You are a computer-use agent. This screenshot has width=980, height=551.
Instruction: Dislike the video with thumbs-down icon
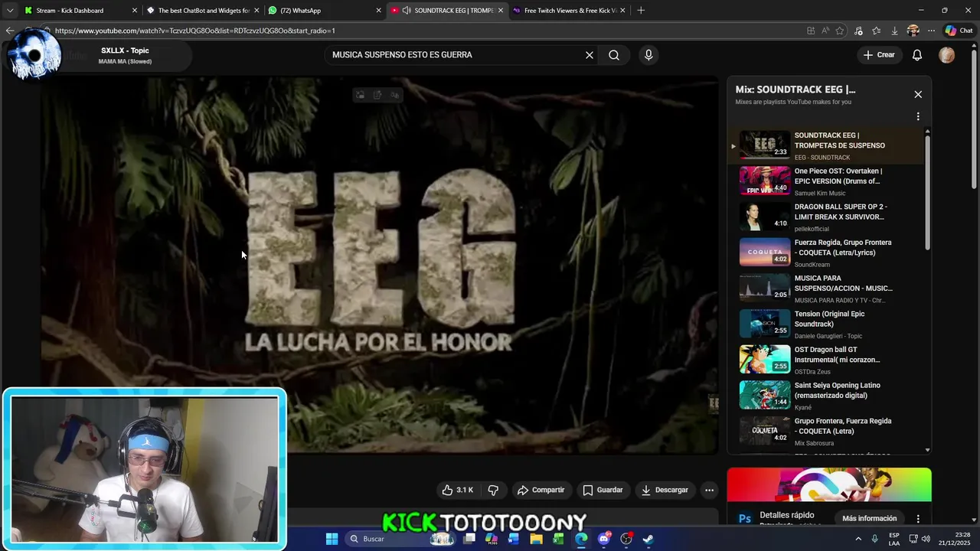tap(493, 490)
